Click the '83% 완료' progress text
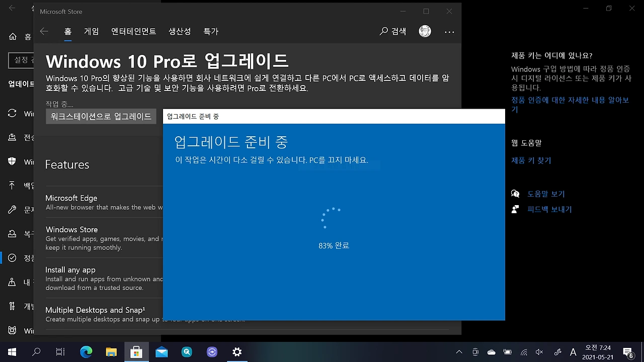 tap(334, 246)
